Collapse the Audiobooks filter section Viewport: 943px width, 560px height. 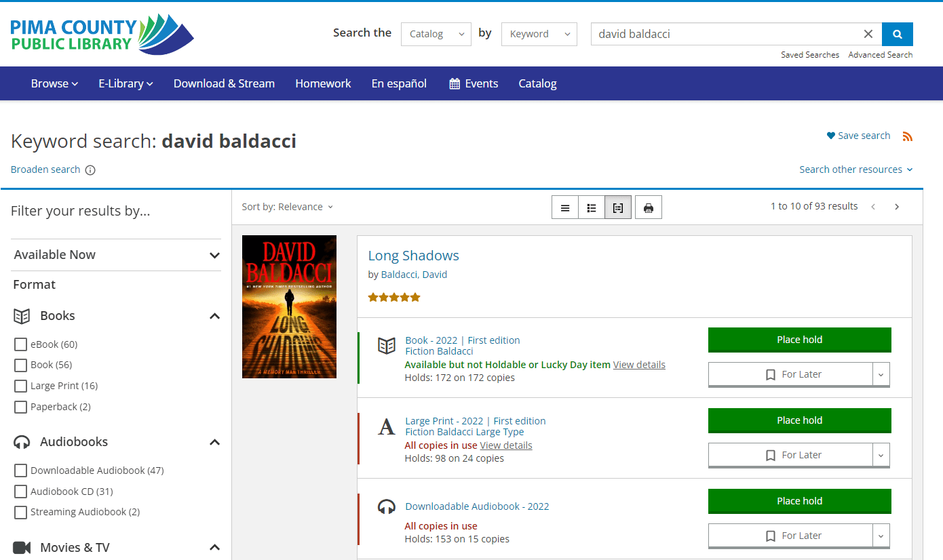(214, 442)
